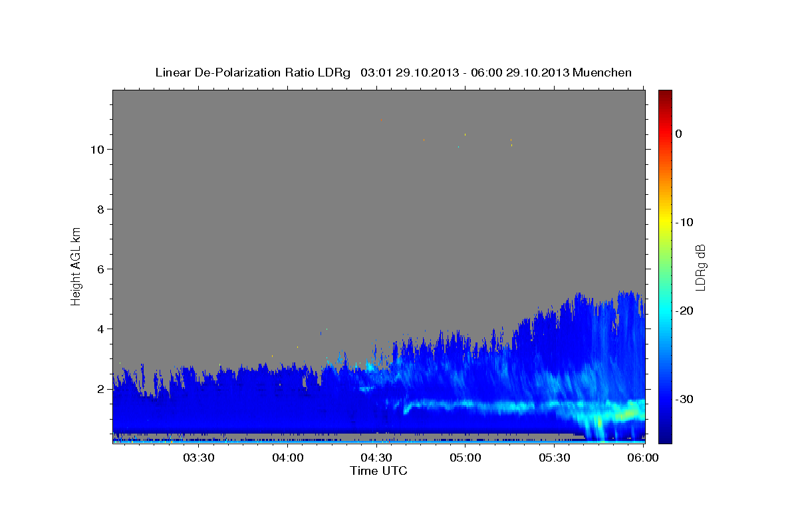Click the height tick label 6

coord(100,269)
